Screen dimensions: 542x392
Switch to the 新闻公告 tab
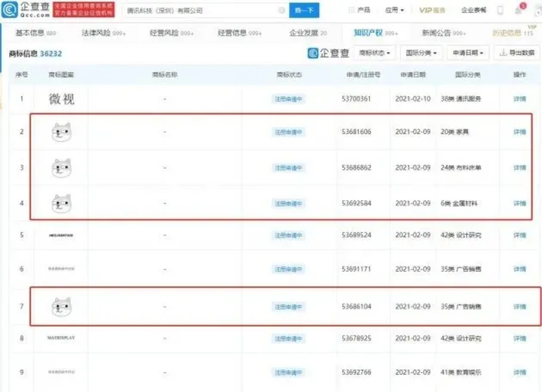click(443, 33)
